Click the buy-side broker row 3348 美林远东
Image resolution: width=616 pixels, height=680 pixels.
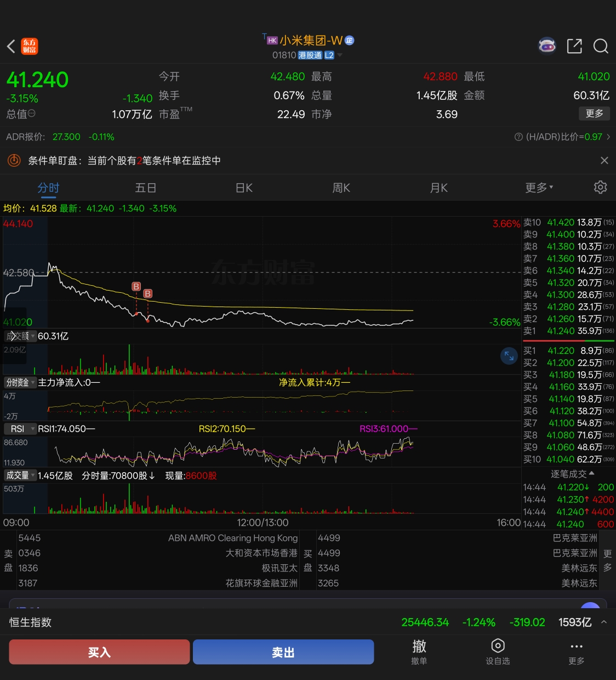[x=457, y=568]
